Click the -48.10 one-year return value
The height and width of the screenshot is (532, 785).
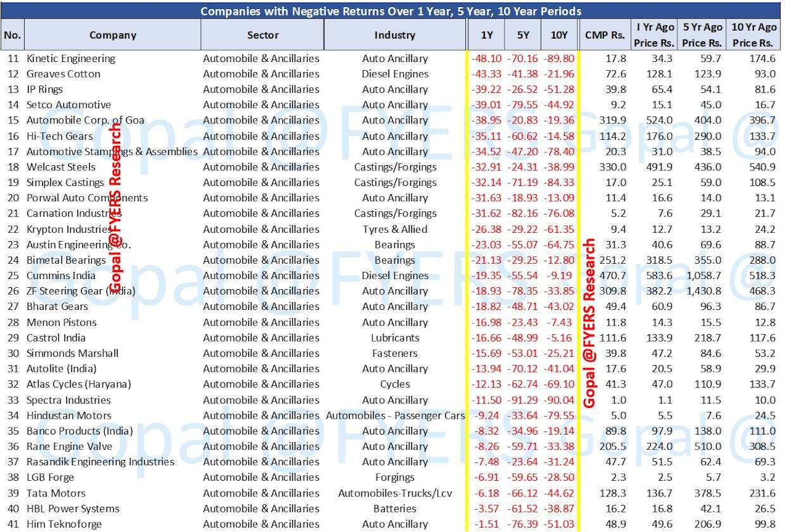pyautogui.click(x=487, y=58)
